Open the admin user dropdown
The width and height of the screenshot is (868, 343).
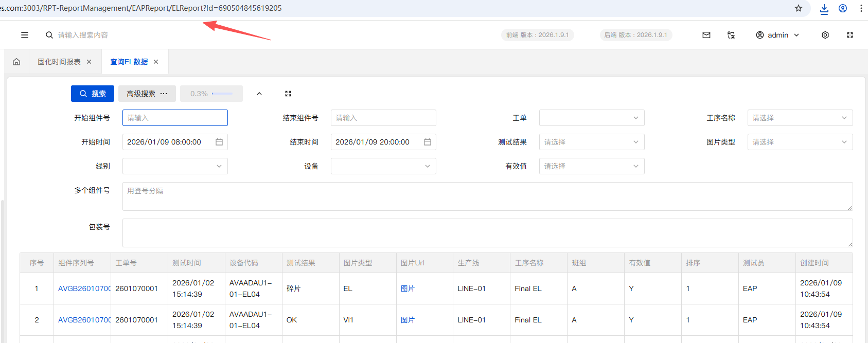tap(777, 35)
